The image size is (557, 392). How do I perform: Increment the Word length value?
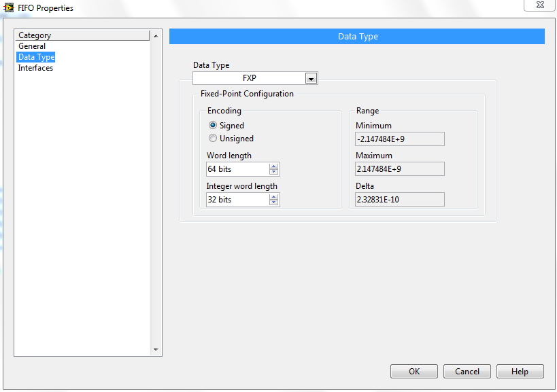tap(273, 166)
